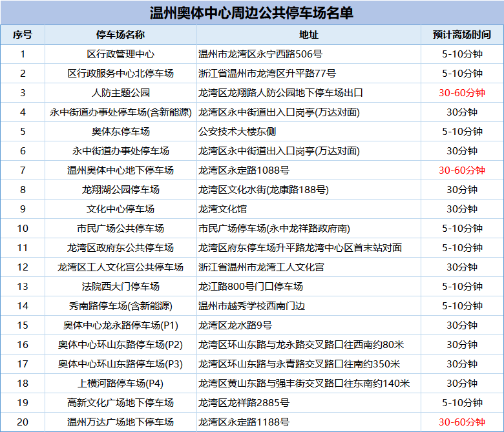This screenshot has width=504, height=432.
Task: Click the 人防主题公园 parking lot name
Action: (x=120, y=93)
